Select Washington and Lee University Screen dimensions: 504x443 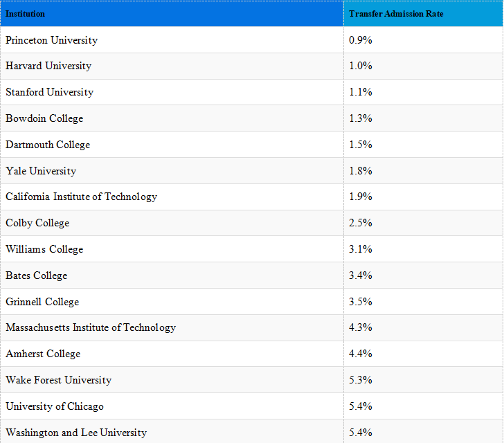(x=76, y=433)
